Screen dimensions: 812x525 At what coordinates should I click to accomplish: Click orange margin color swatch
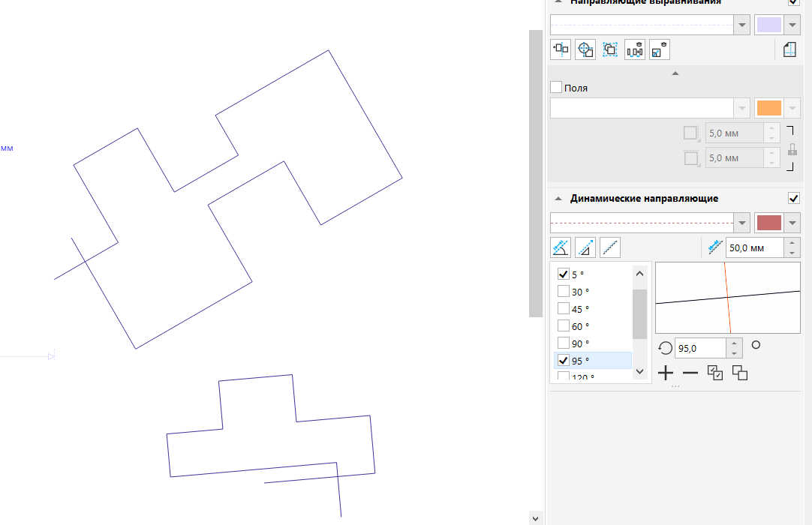point(769,108)
